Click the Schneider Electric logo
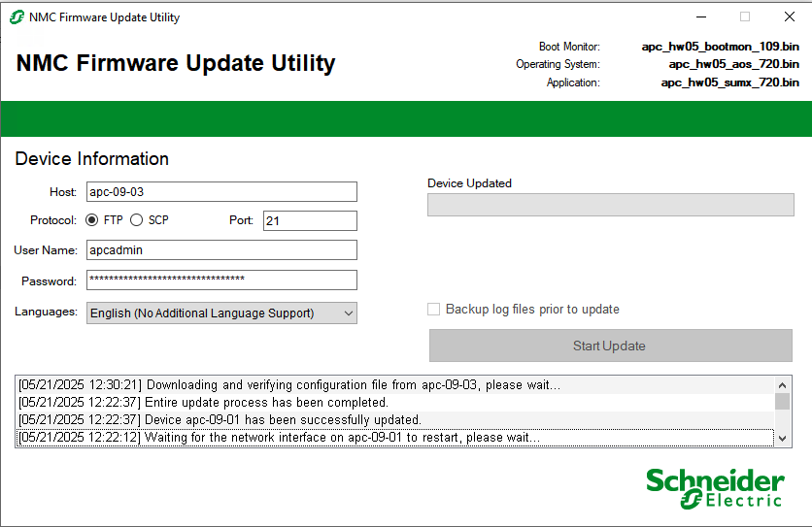Image resolution: width=812 pixels, height=527 pixels. pyautogui.click(x=715, y=488)
